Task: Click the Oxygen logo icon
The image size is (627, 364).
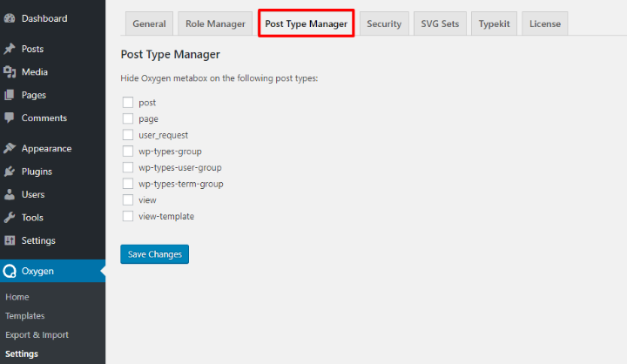Action: [x=10, y=271]
